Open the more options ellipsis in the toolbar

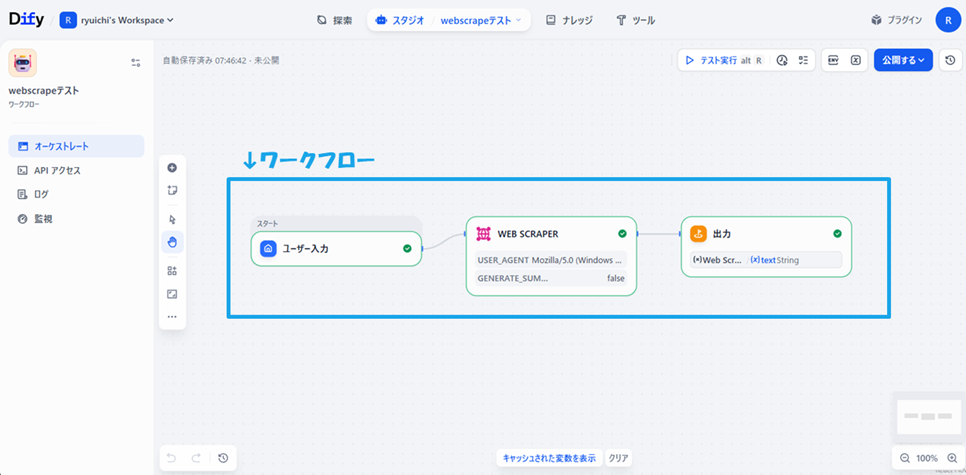(172, 317)
